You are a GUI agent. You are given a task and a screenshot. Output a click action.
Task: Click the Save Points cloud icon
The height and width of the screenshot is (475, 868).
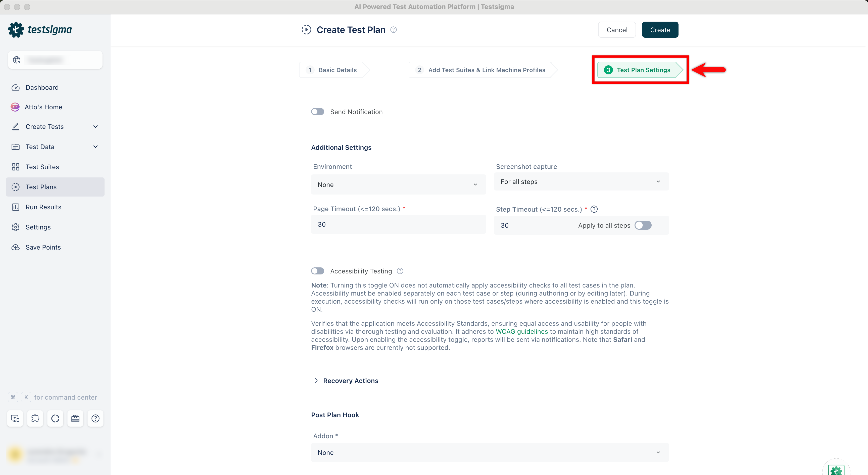[16, 248]
